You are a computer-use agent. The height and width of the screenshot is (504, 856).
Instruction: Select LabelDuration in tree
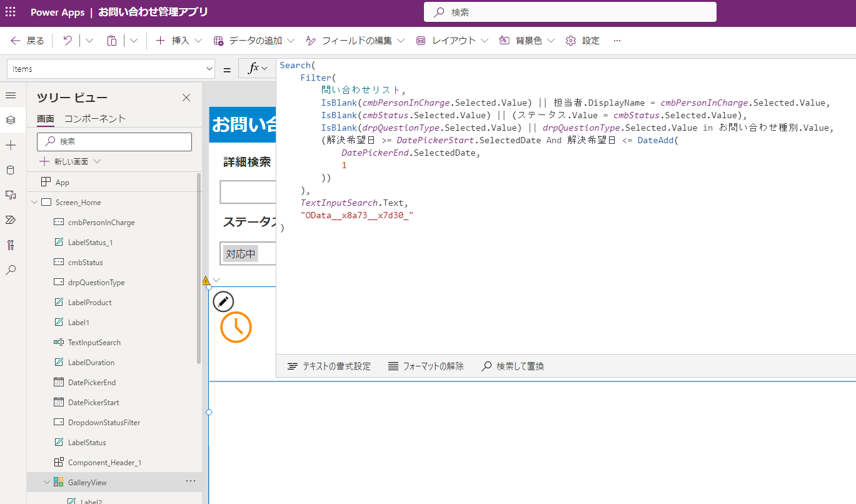click(91, 363)
